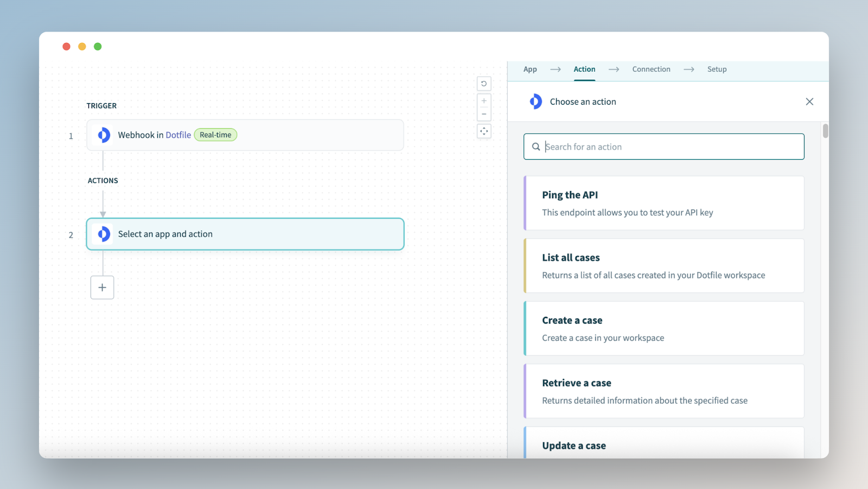Click the macOS red close dot
Screen dimensions: 868x489
(x=66, y=47)
